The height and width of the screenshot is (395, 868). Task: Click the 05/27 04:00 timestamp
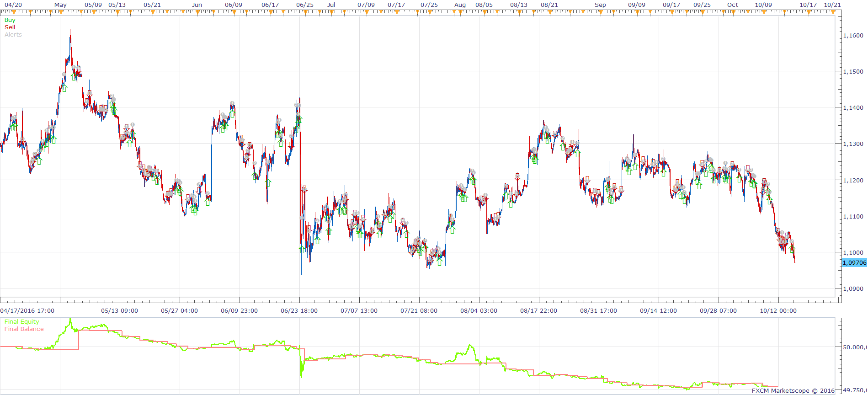pyautogui.click(x=180, y=311)
